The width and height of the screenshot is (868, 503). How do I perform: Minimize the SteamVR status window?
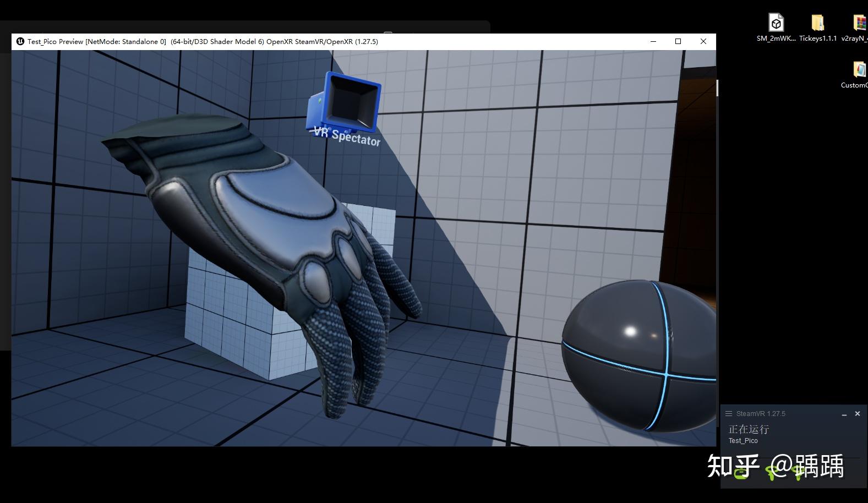point(844,414)
